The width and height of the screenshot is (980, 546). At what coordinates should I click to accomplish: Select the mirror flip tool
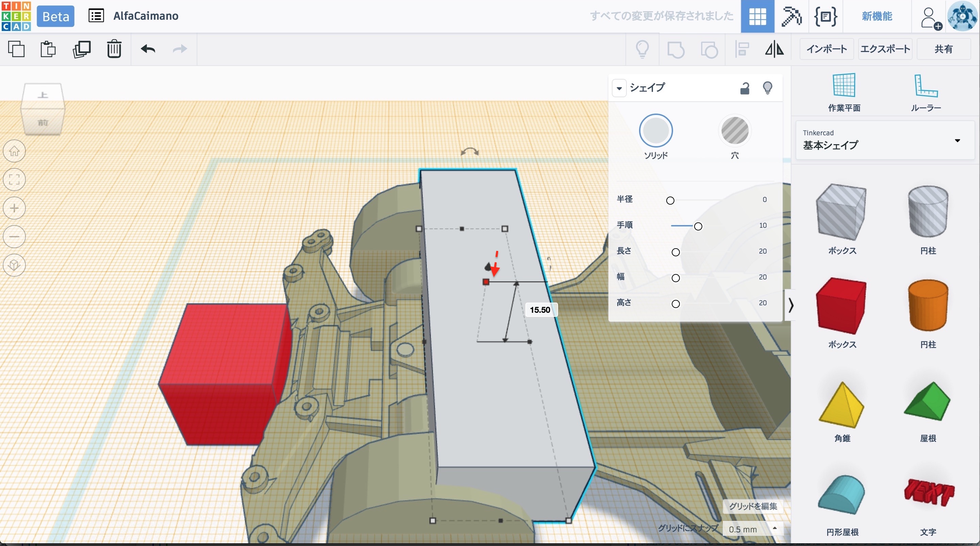click(x=774, y=49)
